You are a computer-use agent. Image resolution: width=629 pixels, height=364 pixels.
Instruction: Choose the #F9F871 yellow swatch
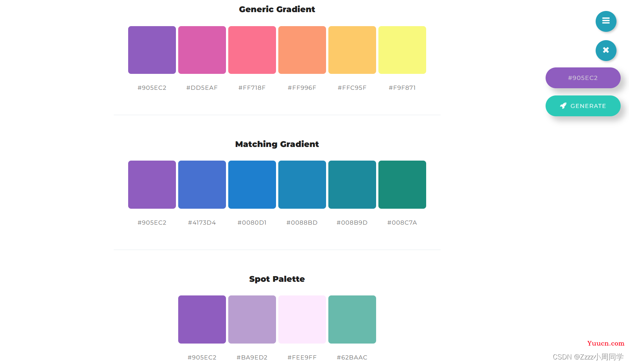pyautogui.click(x=402, y=50)
